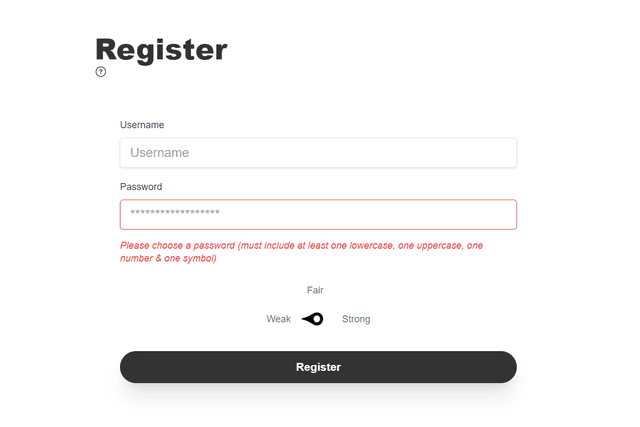The width and height of the screenshot is (640, 427).
Task: Click the Password field label
Action: [x=141, y=187]
